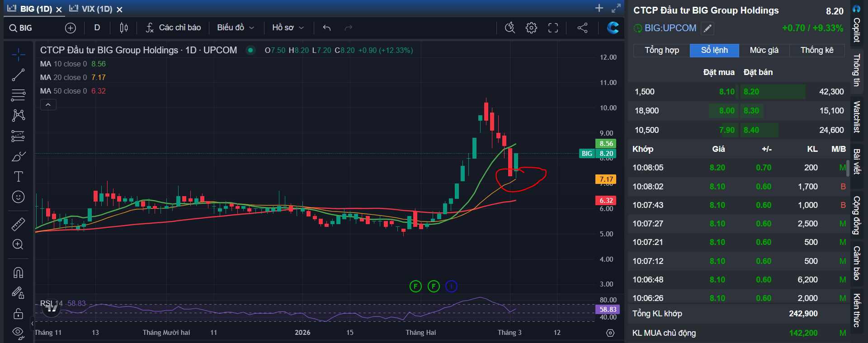Open the forecasting and measurement tool

(19, 136)
